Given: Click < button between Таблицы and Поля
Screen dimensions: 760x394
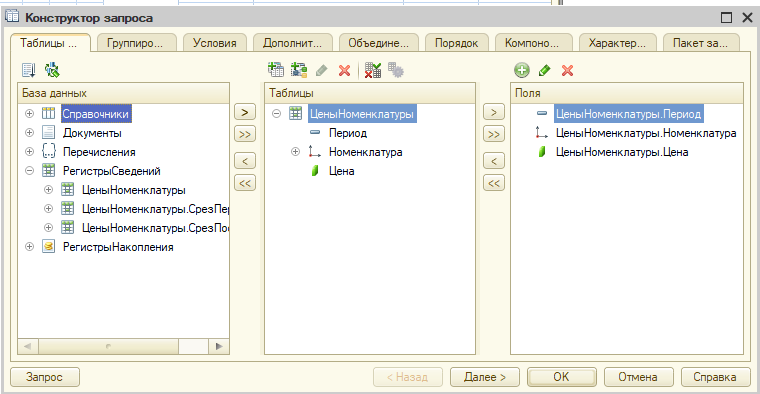Looking at the screenshot, I should (x=493, y=160).
